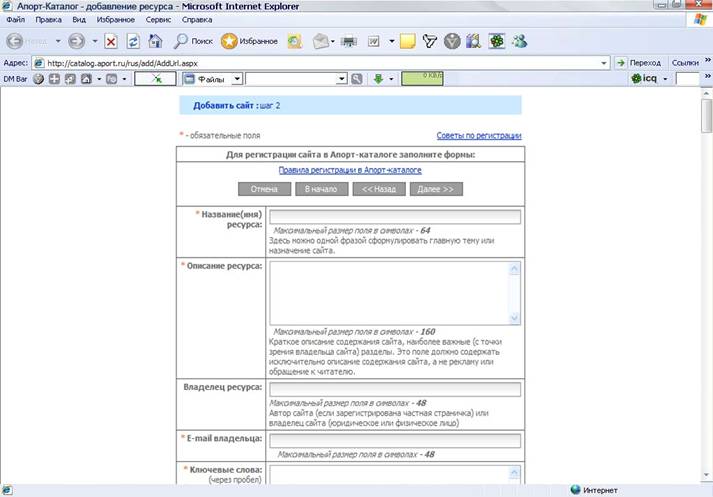The image size is (713, 497).
Task: Click the В начало button
Action: (321, 189)
